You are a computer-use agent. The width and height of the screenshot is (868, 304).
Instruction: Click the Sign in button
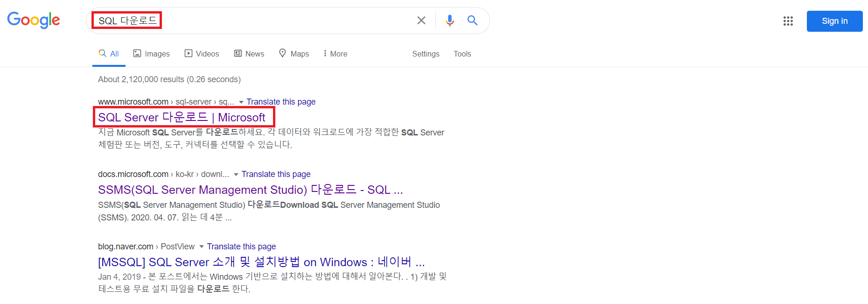click(x=834, y=21)
